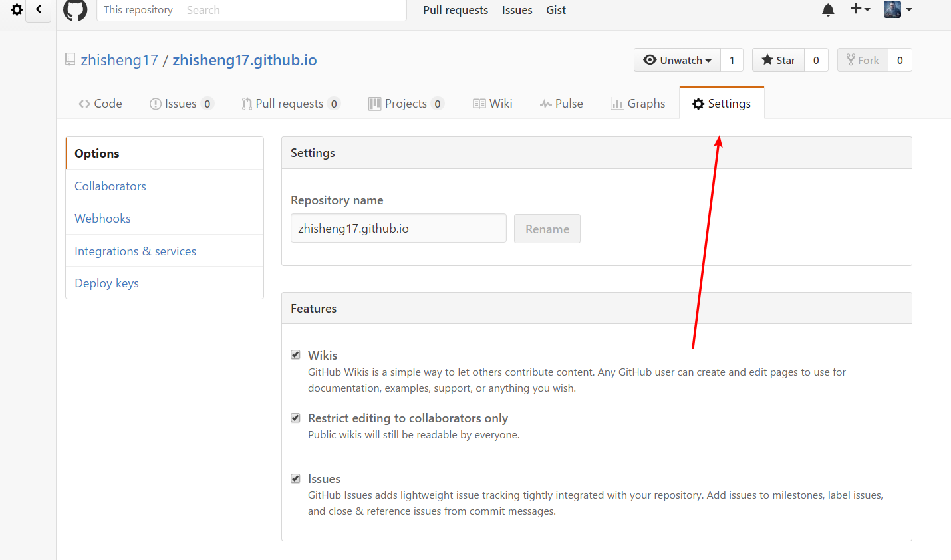The width and height of the screenshot is (951, 560).
Task: Open the Graphs tab
Action: (x=638, y=104)
